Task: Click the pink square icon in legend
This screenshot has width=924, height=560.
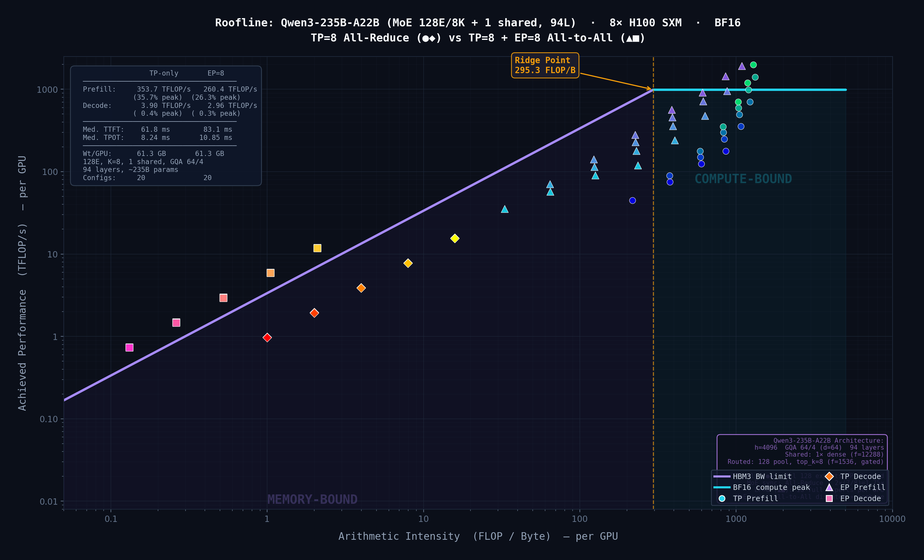Action: pos(829,498)
